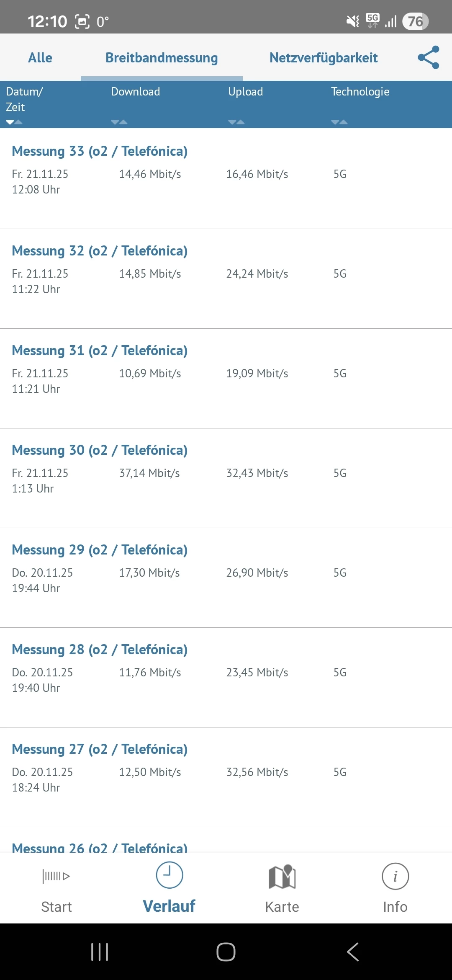This screenshot has height=980, width=452.
Task: Sort by Technologie using its arrows
Action: click(x=339, y=122)
